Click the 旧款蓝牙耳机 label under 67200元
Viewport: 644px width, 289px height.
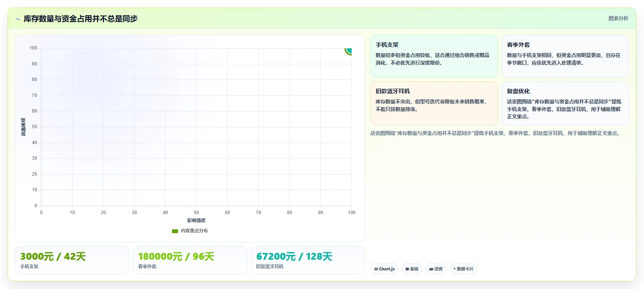pyautogui.click(x=270, y=267)
